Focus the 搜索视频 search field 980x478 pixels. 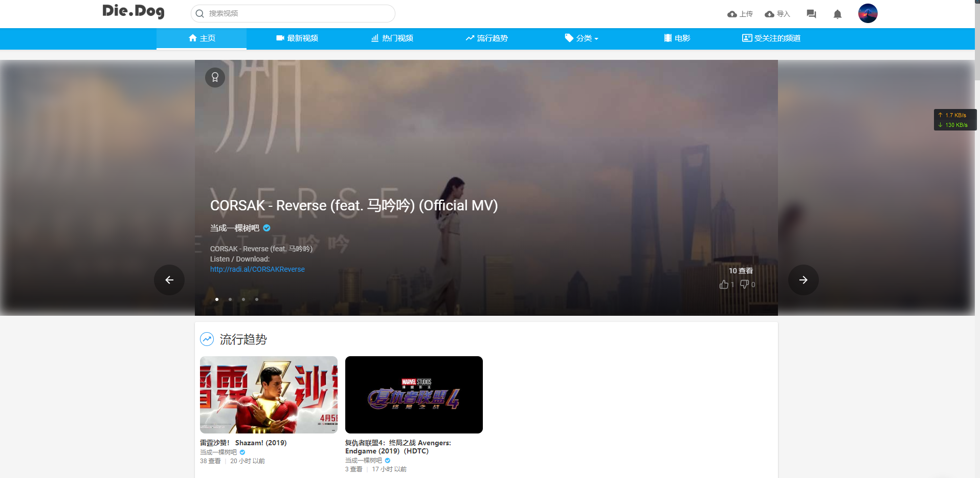pyautogui.click(x=293, y=13)
